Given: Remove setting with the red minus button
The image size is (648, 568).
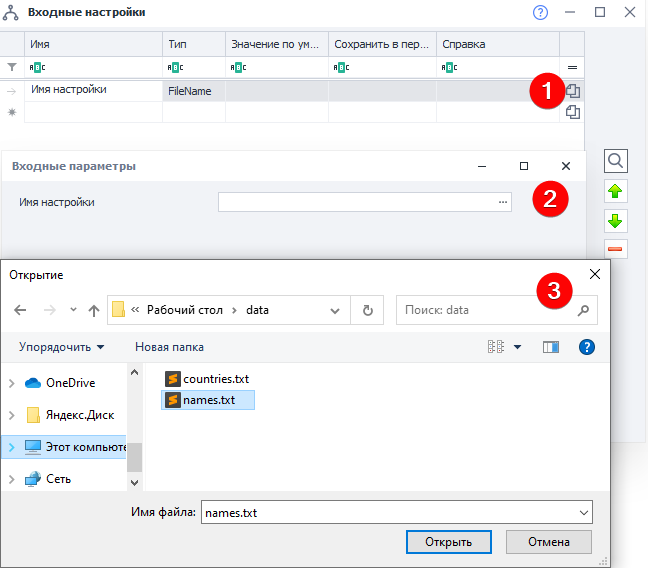Looking at the screenshot, I should [616, 249].
